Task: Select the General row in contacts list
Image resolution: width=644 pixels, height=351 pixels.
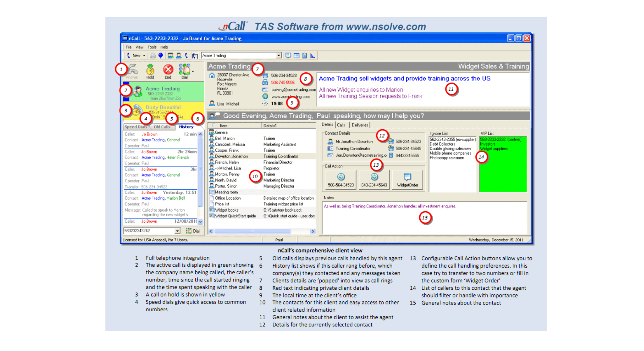Action: 262,132
